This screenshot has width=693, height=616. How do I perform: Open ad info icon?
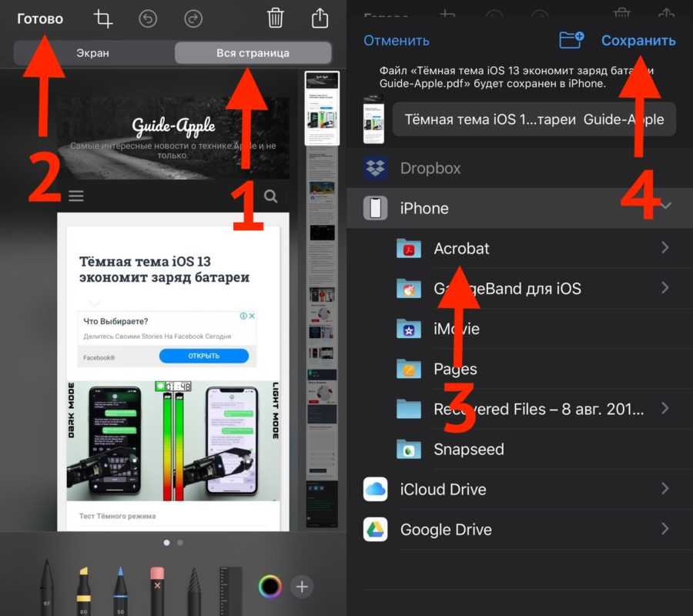(x=243, y=316)
